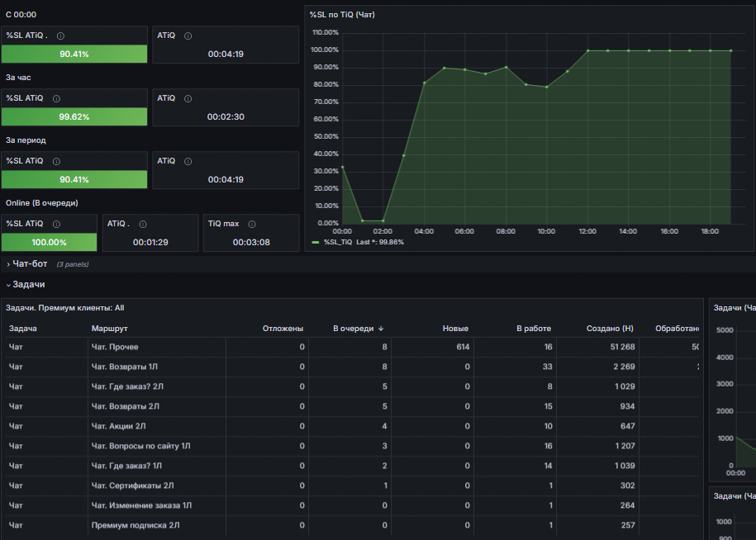Sort table by Создано (Н) column
Viewport: 756px width, 540px height.
point(610,329)
